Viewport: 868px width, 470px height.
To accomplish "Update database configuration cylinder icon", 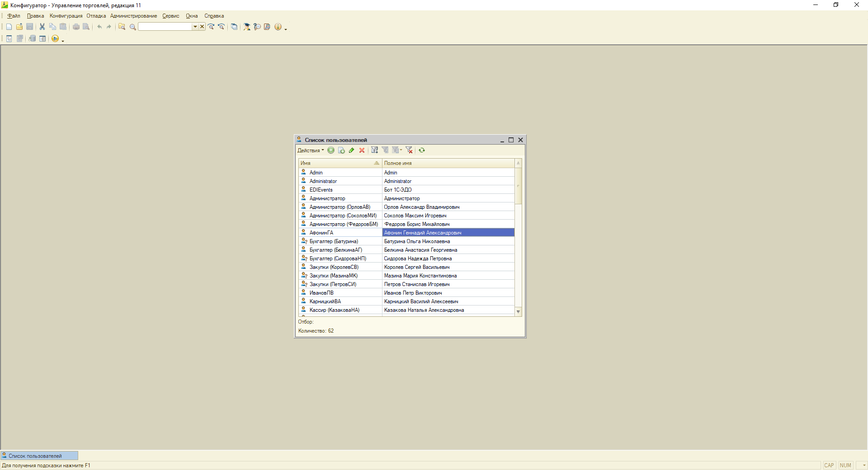I will click(x=32, y=39).
